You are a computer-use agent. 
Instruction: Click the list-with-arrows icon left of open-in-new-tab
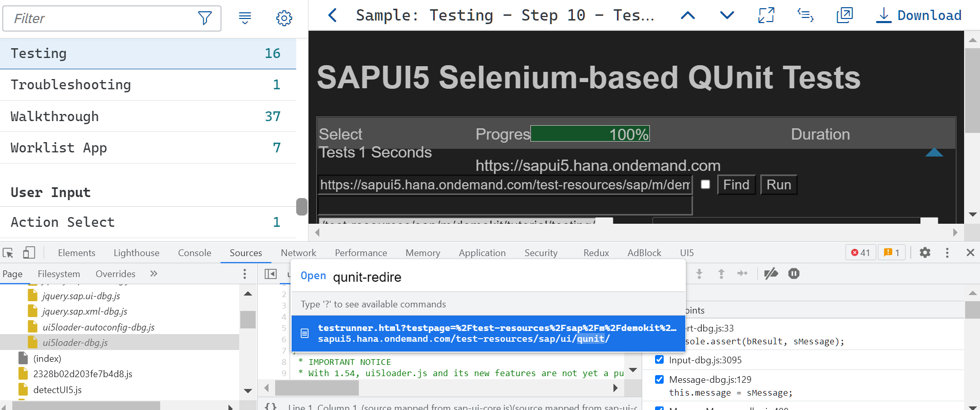pos(805,15)
